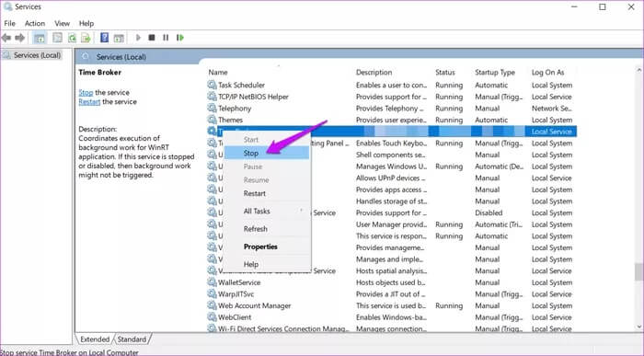Click the Refresh toolbar icon
Viewport: 644px width, 356px height.
coord(73,38)
